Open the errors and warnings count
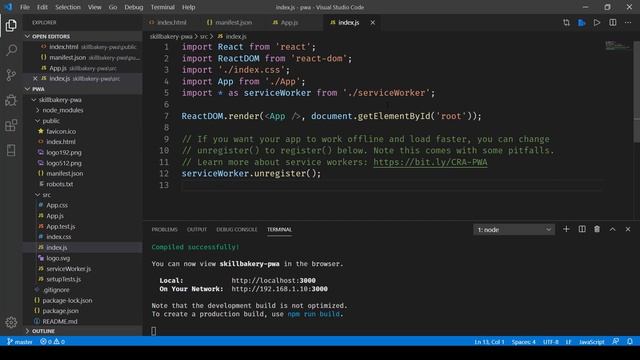 pyautogui.click(x=52, y=342)
